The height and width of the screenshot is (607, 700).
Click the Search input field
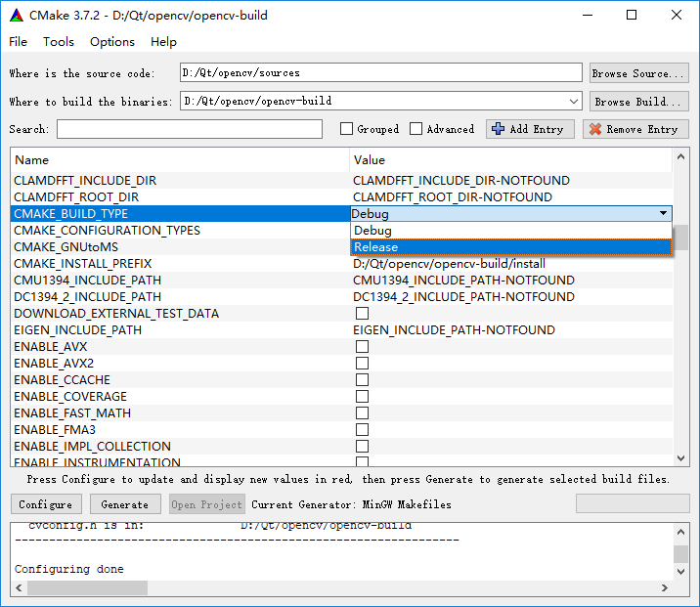tap(190, 129)
